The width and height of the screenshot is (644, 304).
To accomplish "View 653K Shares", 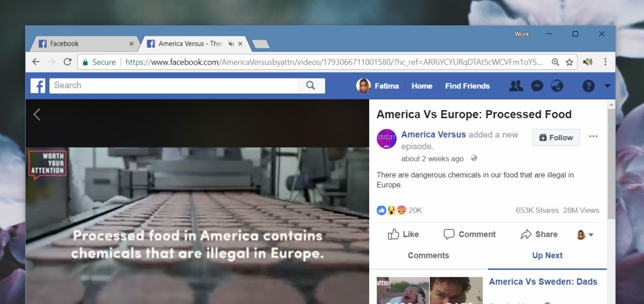I will (x=537, y=211).
